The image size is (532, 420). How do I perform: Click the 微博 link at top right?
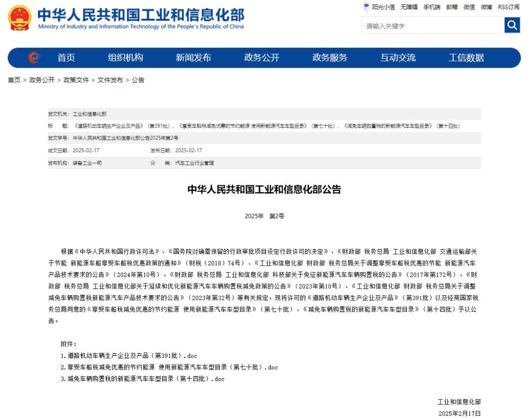click(486, 7)
